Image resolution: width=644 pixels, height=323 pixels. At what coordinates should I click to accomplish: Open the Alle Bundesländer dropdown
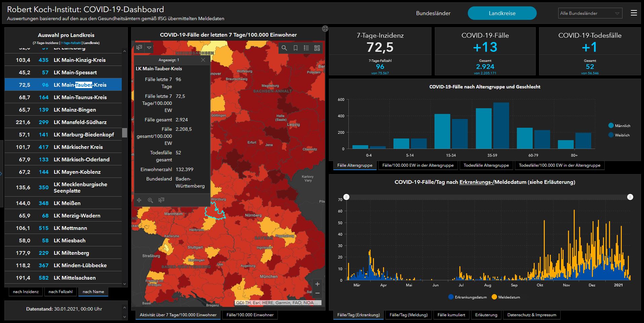coord(590,13)
